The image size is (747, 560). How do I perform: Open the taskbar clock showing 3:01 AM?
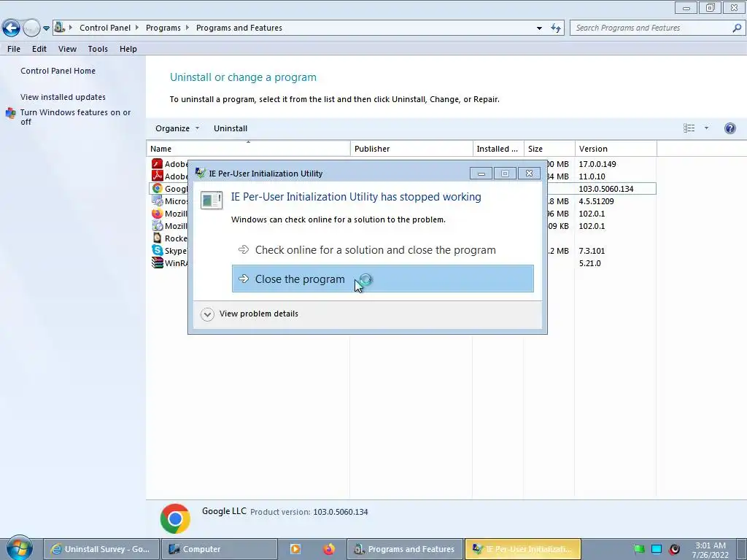(711, 550)
